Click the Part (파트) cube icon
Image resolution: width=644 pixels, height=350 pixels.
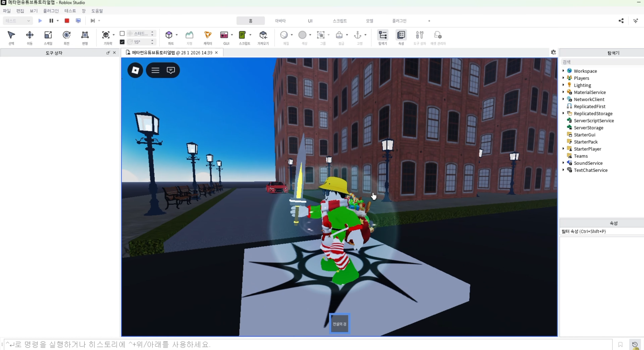click(169, 35)
